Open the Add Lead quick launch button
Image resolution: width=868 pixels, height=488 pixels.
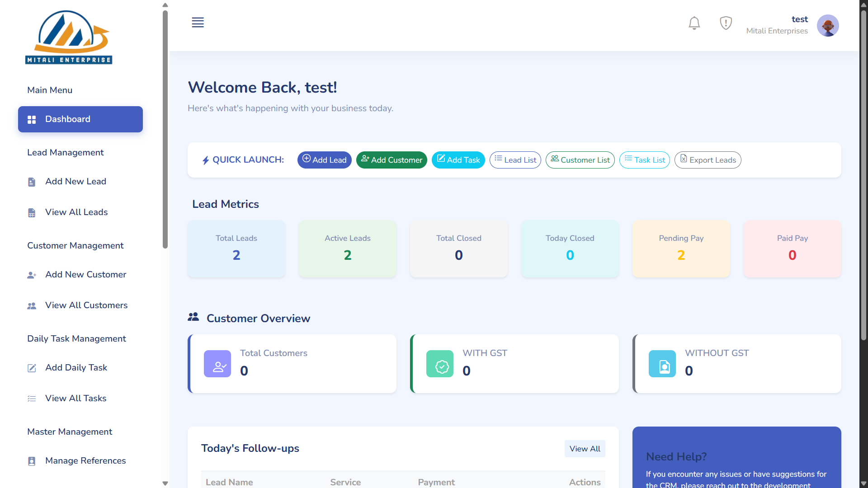[x=324, y=160]
